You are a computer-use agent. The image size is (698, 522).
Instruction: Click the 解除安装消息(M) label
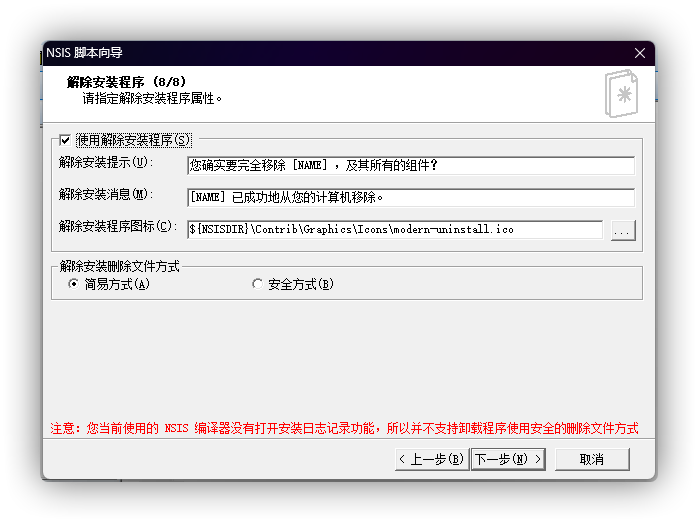point(103,194)
